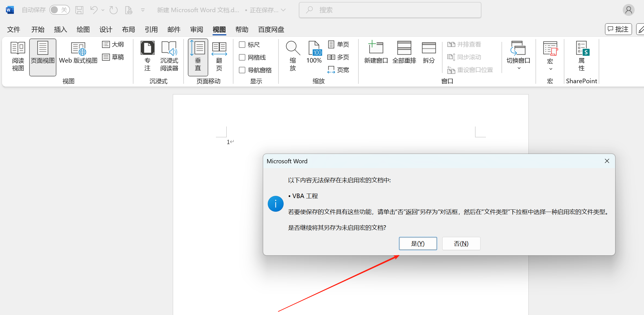Click the Word app logo icon

(10, 10)
